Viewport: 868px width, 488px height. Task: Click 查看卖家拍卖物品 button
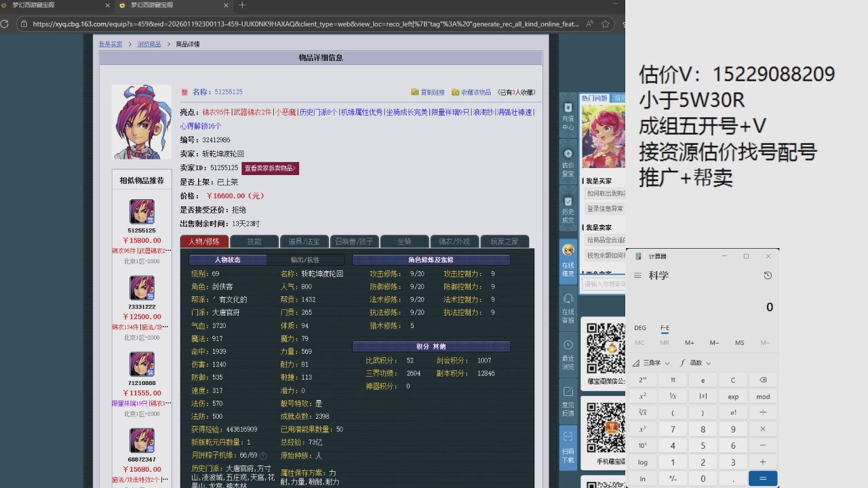pos(270,168)
